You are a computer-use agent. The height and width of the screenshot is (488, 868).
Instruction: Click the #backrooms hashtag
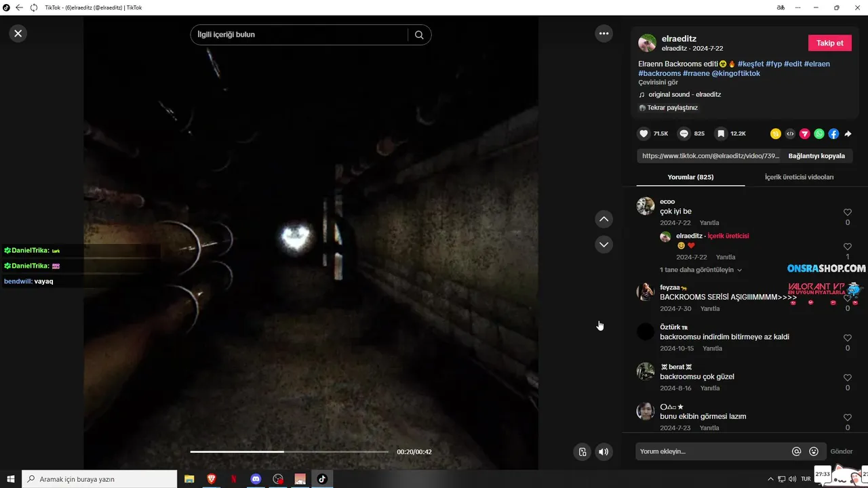click(659, 73)
